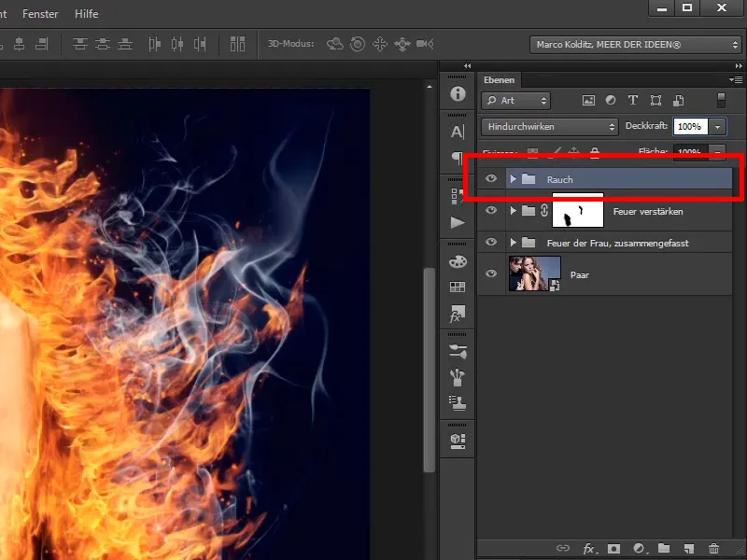Filter layers by adjustment layer icon

tap(611, 101)
